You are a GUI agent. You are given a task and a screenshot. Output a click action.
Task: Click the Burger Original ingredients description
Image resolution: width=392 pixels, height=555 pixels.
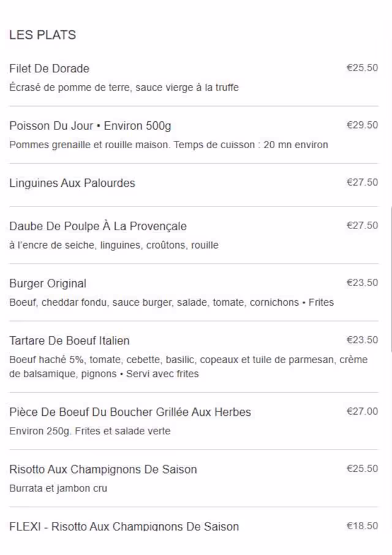[171, 303]
